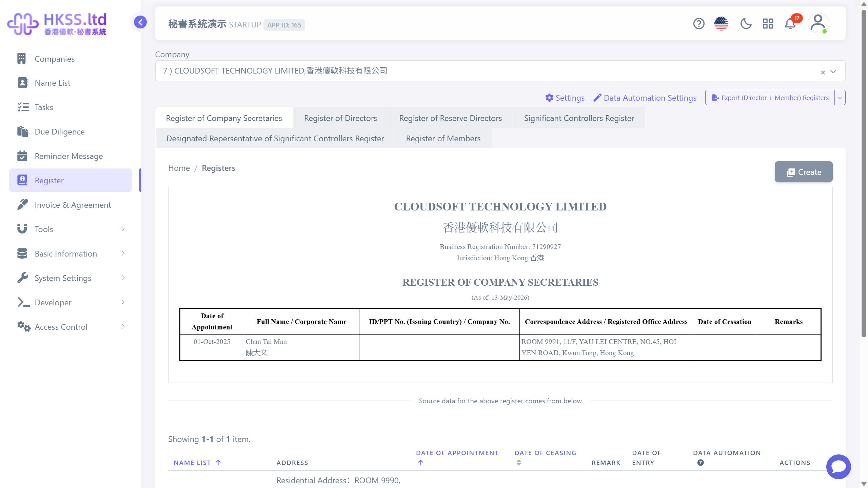Click the APP ID: 165 badge

click(284, 25)
